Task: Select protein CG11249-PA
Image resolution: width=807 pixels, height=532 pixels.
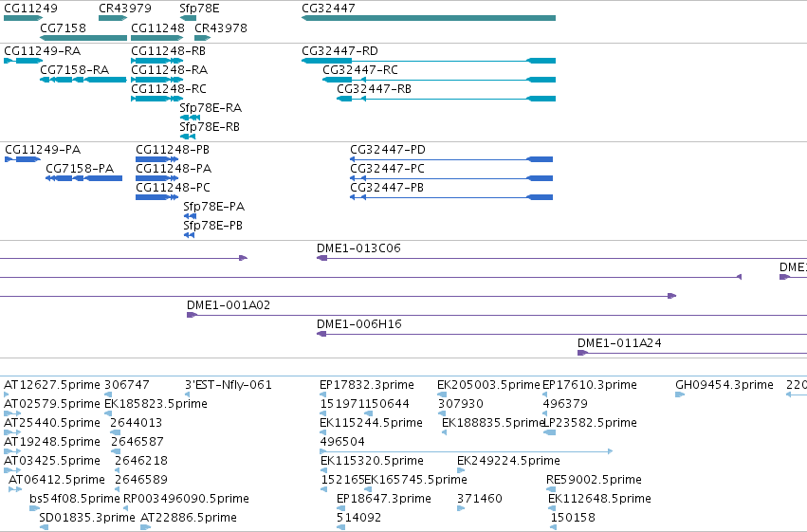Action: pyautogui.click(x=23, y=159)
